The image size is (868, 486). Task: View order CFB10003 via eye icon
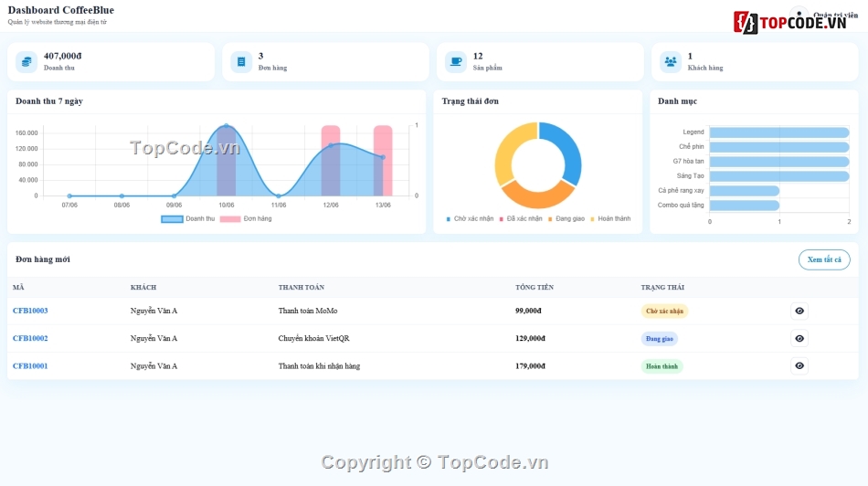click(x=799, y=312)
